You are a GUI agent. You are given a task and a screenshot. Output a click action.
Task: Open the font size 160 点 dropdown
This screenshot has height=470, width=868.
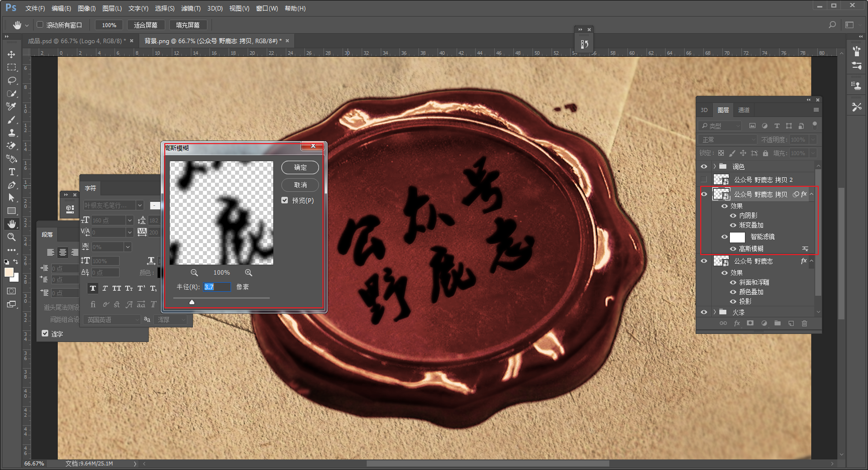pyautogui.click(x=129, y=220)
